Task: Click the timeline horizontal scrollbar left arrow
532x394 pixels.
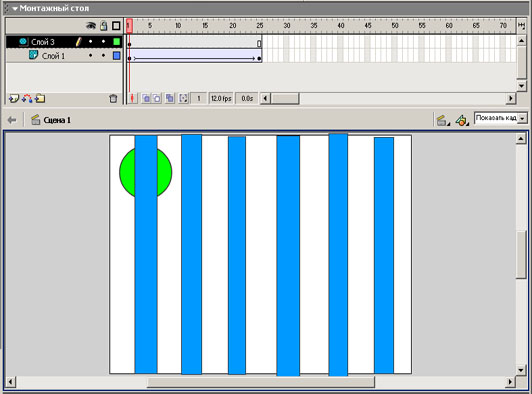Action: tap(265, 98)
